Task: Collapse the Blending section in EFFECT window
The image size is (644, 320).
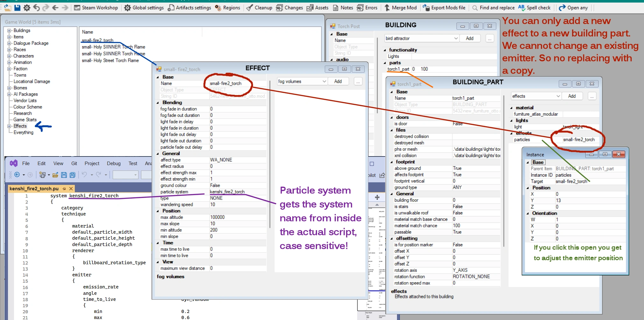Action: point(158,103)
